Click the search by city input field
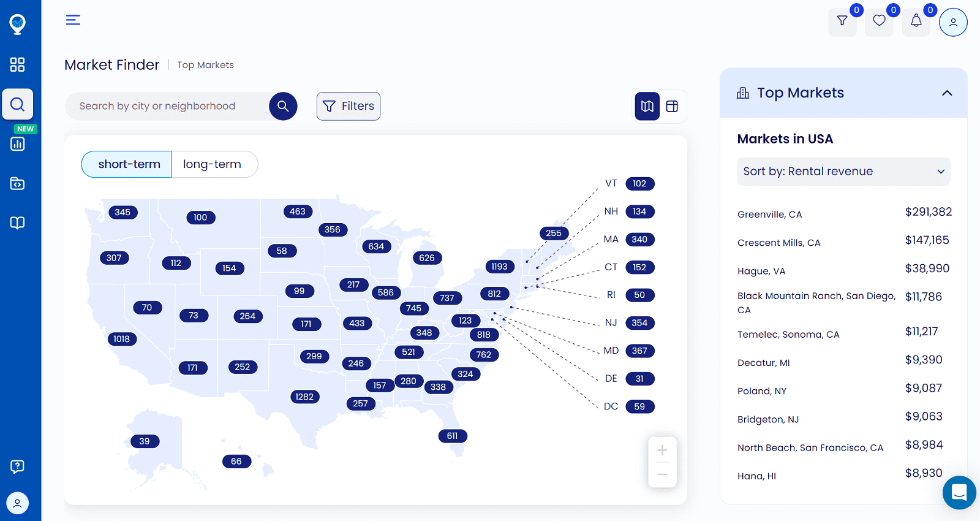Screen dimensions: 980x521 coord(168,106)
